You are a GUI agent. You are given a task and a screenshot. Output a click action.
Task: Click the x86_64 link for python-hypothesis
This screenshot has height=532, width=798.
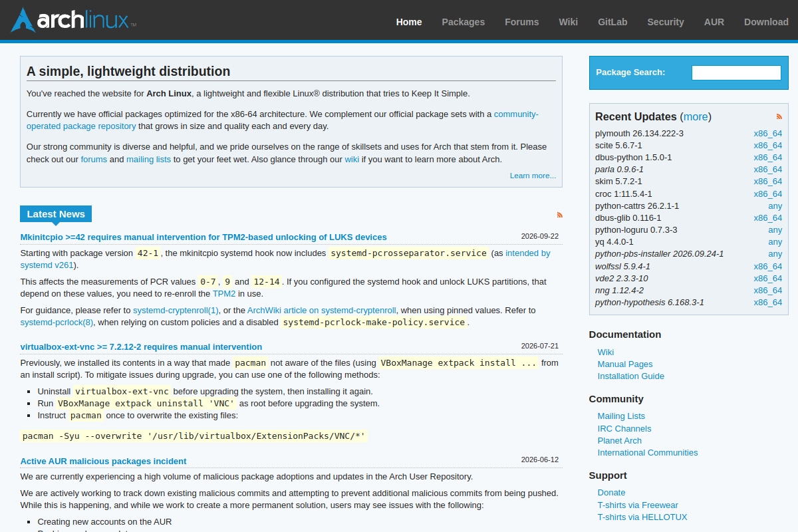coord(767,302)
